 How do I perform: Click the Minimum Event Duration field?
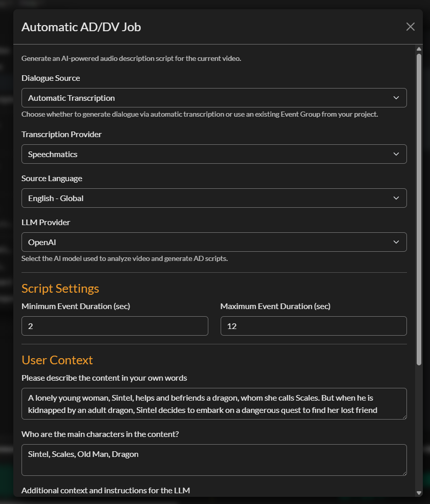[x=115, y=326]
